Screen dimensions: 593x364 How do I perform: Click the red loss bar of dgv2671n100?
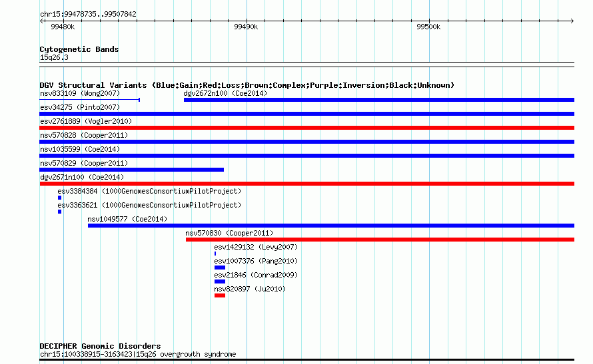coord(306,184)
